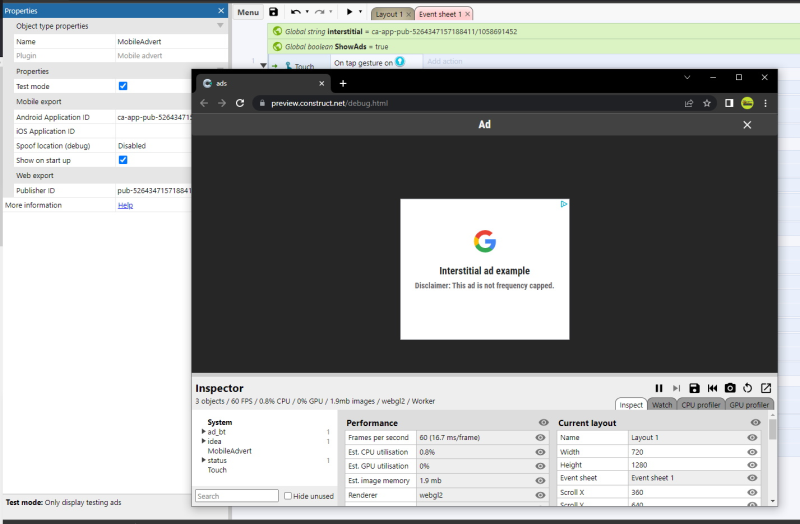Open the browser three-dot menu
The height and width of the screenshot is (524, 800).
click(x=765, y=103)
